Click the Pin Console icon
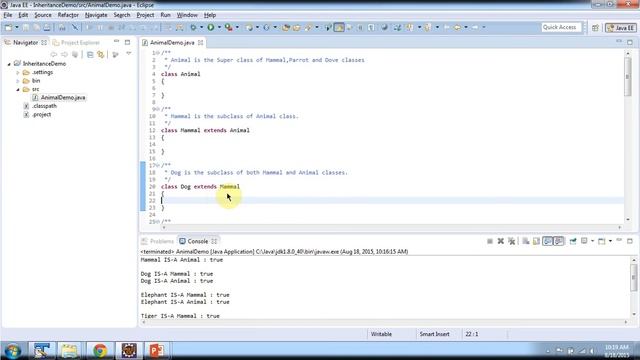This screenshot has width=640, height=360. click(573, 241)
